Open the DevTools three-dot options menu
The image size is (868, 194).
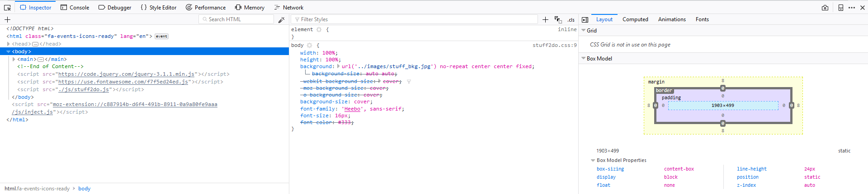[x=852, y=8]
